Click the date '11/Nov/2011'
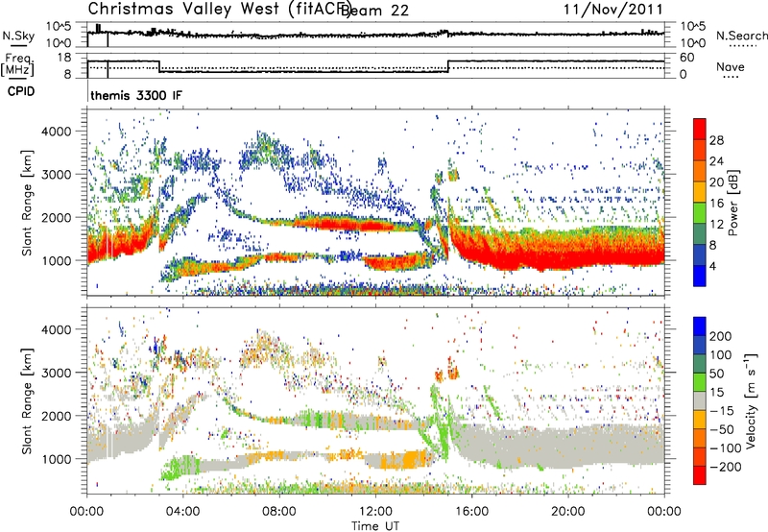Image resolution: width=768 pixels, height=532 pixels. pos(613,10)
